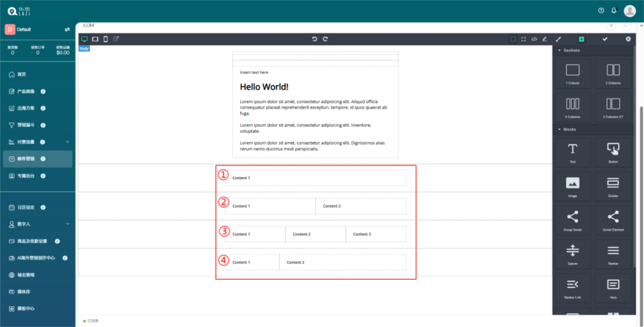Go to 首页 in the sidebar
644x327 pixels.
tap(21, 74)
